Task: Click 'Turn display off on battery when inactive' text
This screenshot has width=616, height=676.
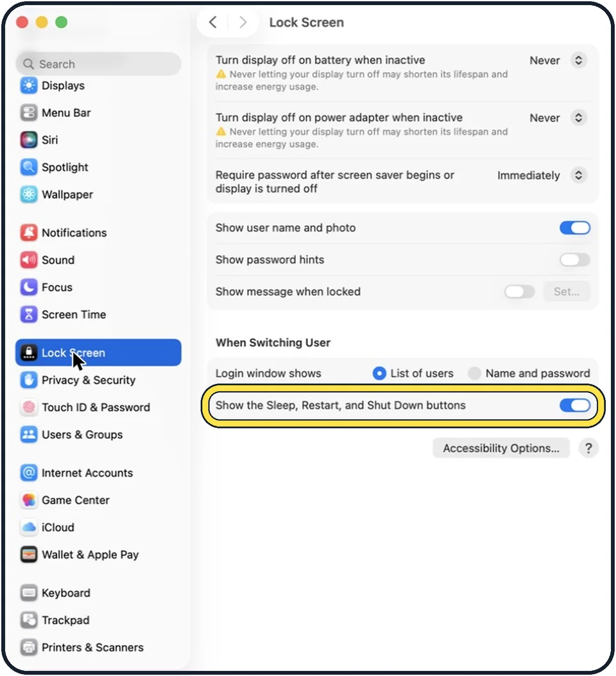Action: tap(320, 60)
